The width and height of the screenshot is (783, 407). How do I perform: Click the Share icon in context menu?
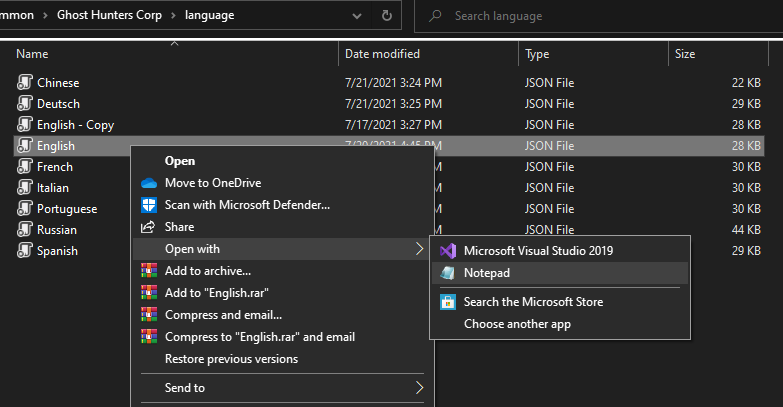point(149,227)
